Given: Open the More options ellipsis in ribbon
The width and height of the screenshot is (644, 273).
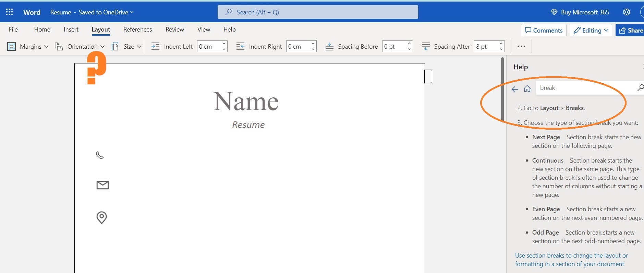Looking at the screenshot, I should point(521,46).
